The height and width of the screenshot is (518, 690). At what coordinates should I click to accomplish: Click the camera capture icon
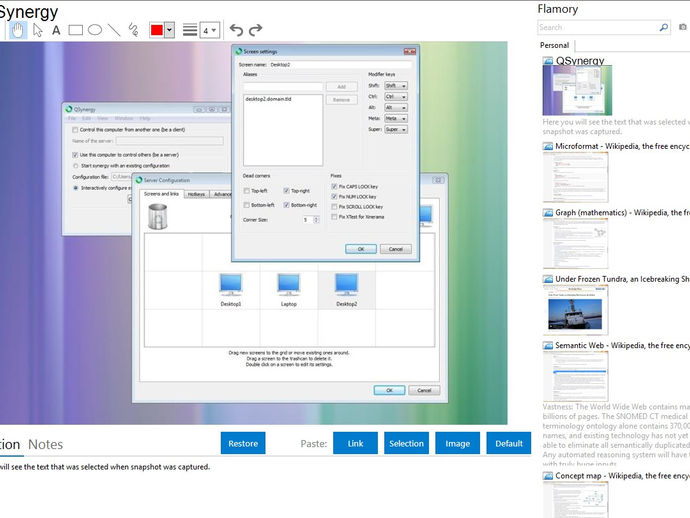pyautogui.click(x=683, y=27)
